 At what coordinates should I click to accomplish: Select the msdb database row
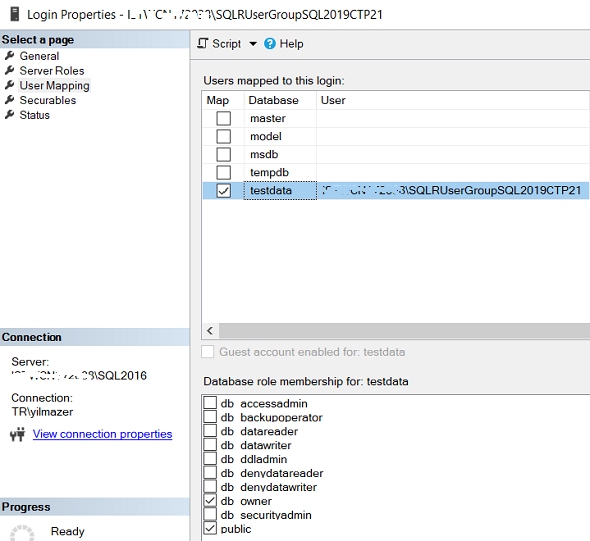click(396, 155)
